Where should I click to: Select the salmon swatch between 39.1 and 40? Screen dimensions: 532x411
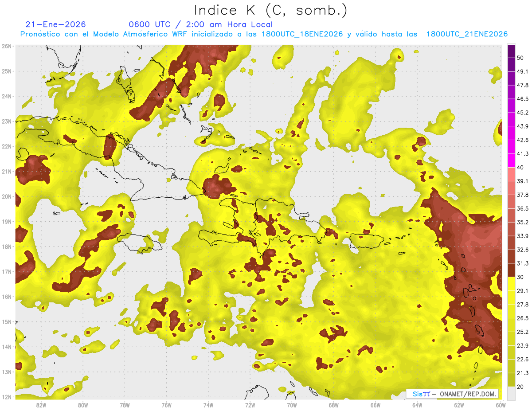(x=511, y=174)
